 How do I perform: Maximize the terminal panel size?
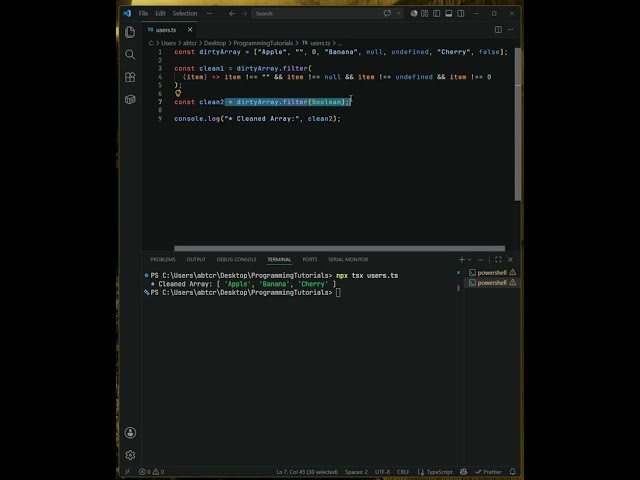[498, 260]
